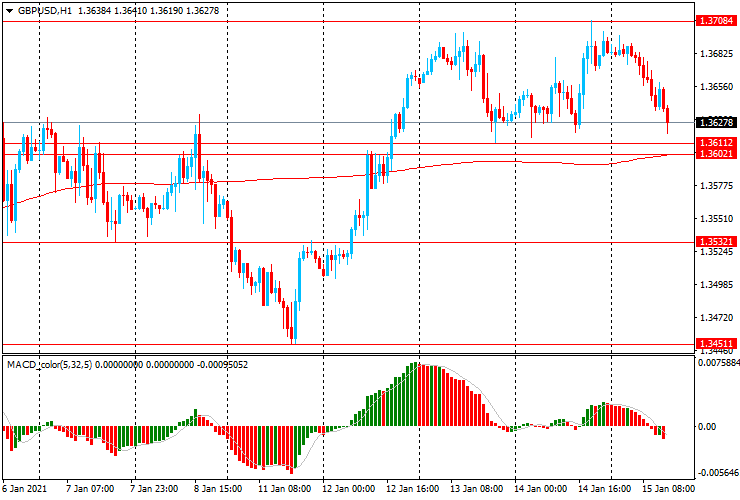This screenshot has height=500, width=740.
Task: Select the 7 Jan 23:00 time label
Action: 155,490
